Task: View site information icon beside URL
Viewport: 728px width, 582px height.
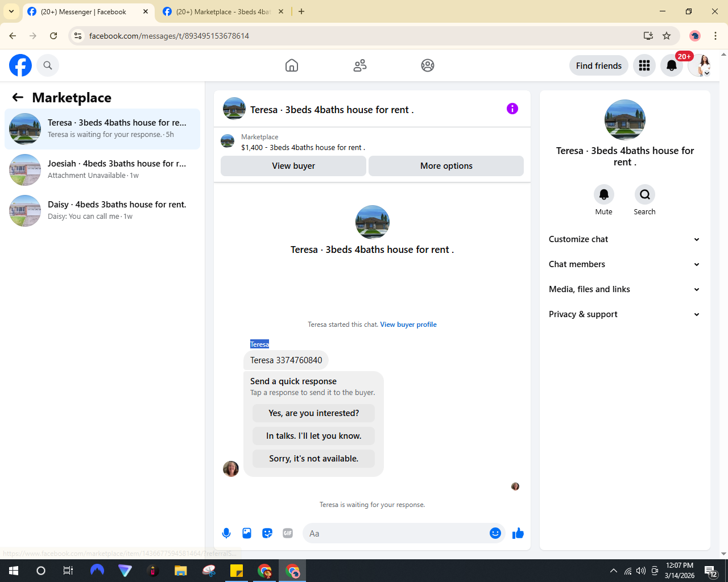Action: pyautogui.click(x=78, y=36)
